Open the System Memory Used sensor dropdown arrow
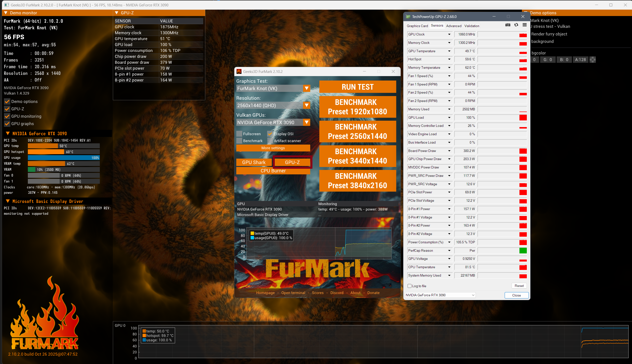 [x=449, y=276]
